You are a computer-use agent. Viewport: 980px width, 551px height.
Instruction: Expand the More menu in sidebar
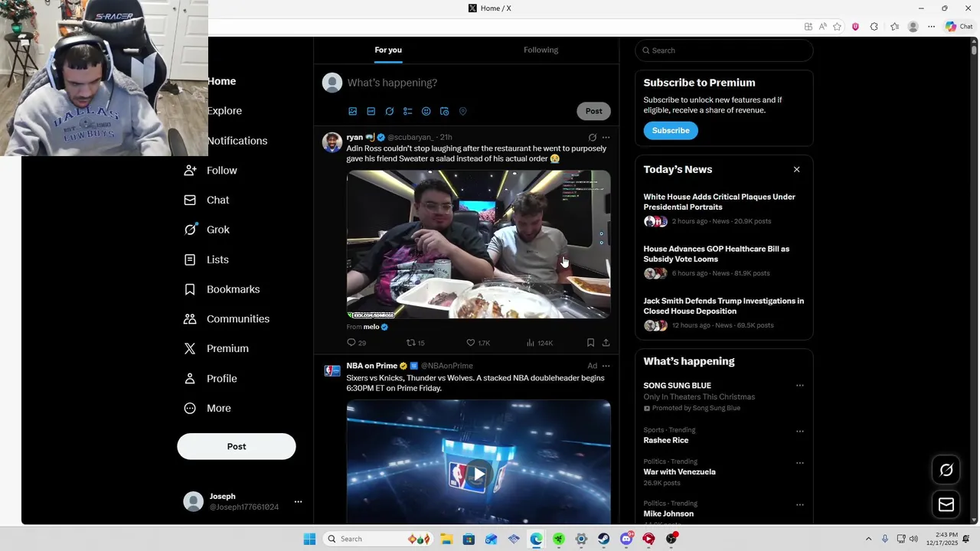[x=207, y=409]
